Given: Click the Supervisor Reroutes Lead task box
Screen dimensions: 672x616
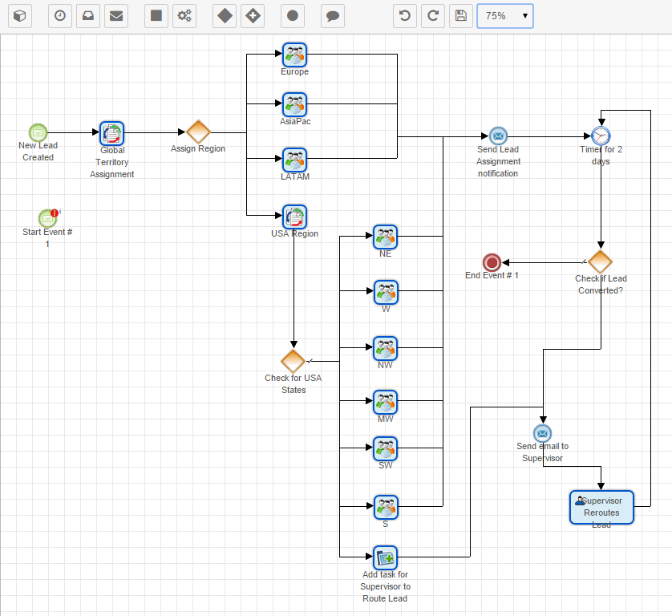Looking at the screenshot, I should tap(601, 507).
